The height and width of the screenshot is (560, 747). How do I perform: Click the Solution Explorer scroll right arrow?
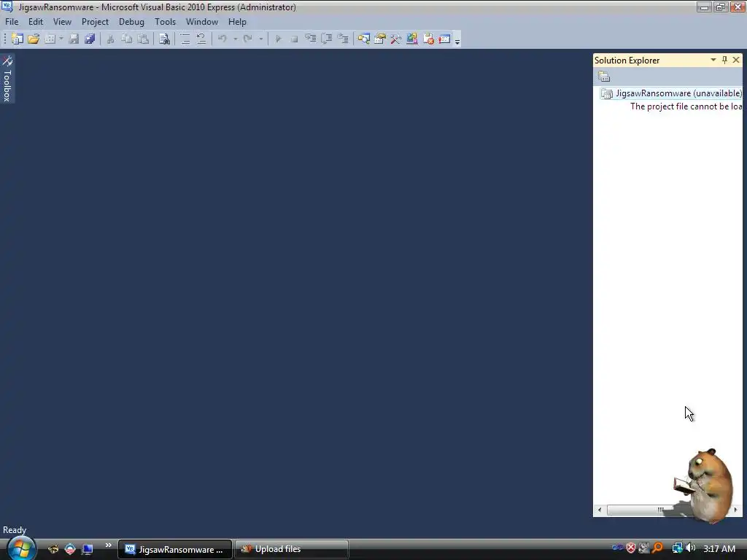point(735,510)
